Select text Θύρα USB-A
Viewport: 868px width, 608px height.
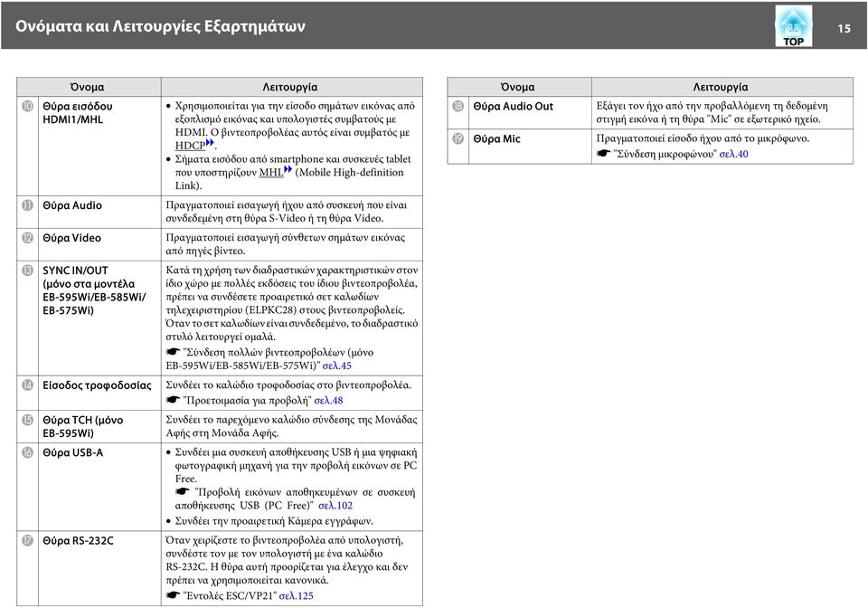73,452
